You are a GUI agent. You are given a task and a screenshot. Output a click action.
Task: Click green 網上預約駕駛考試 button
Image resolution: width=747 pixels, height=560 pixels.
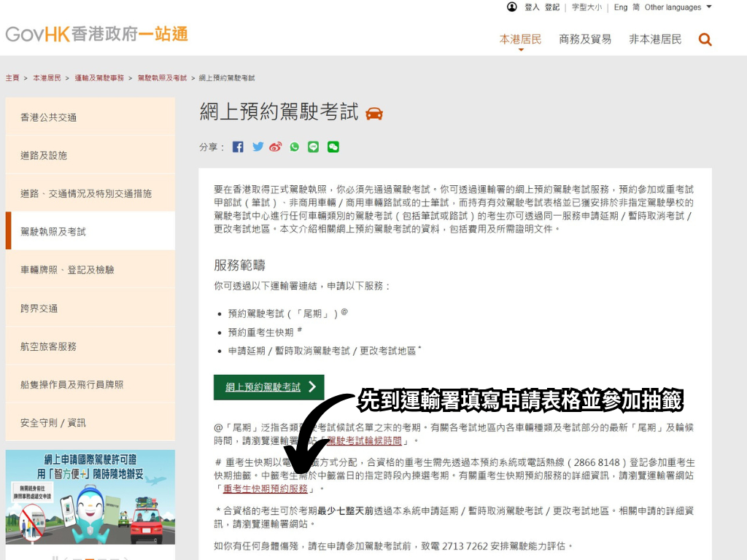coord(268,386)
